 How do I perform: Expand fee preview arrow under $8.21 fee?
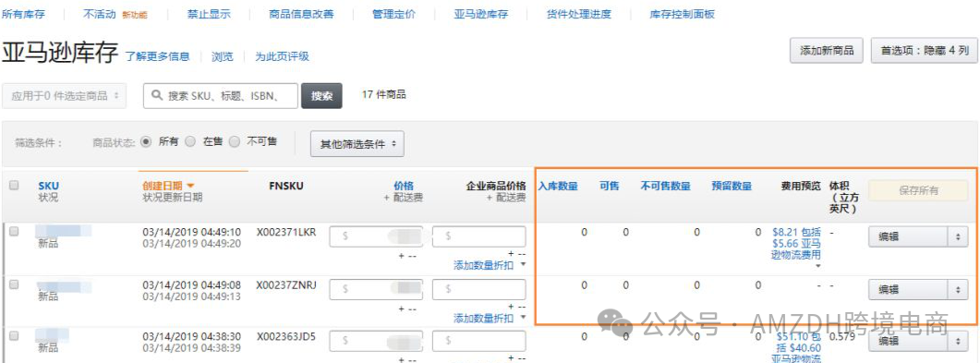pos(818,265)
